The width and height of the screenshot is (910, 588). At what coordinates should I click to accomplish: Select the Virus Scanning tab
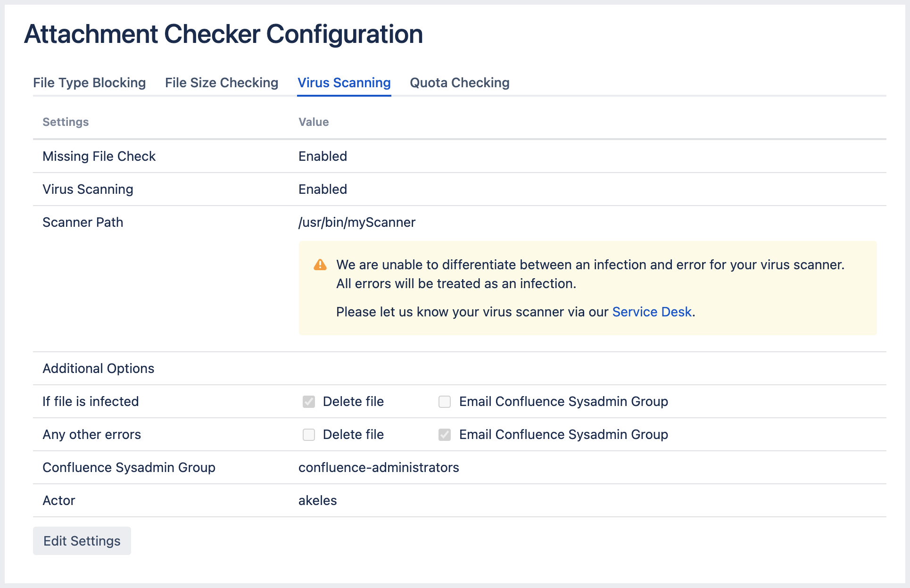tap(344, 83)
